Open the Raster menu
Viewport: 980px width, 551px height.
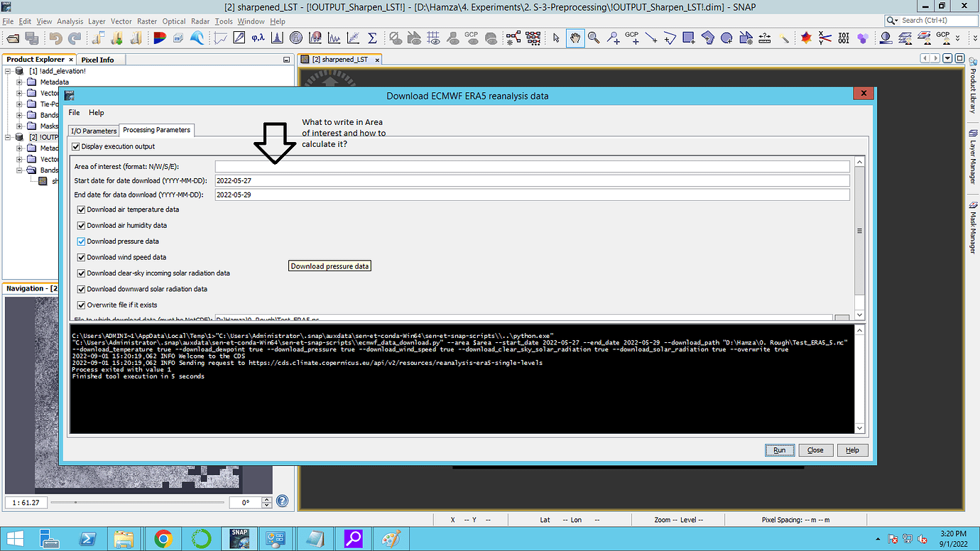[148, 21]
